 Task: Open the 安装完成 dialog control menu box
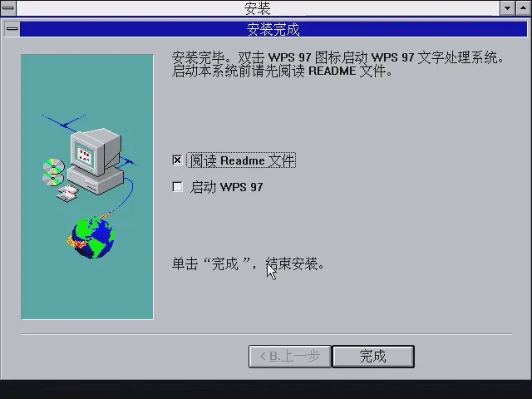[12, 29]
